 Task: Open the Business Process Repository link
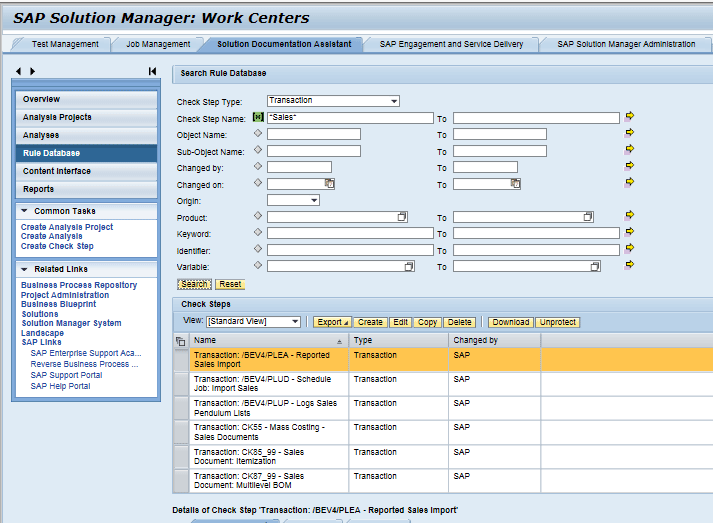click(x=79, y=285)
